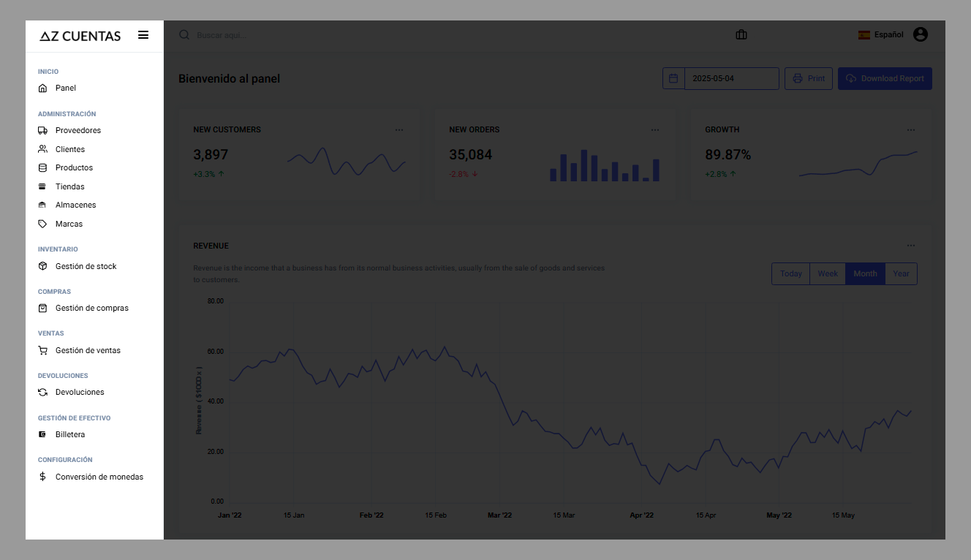Open the Español language selector
Screen dimensions: 971x560
tap(881, 34)
